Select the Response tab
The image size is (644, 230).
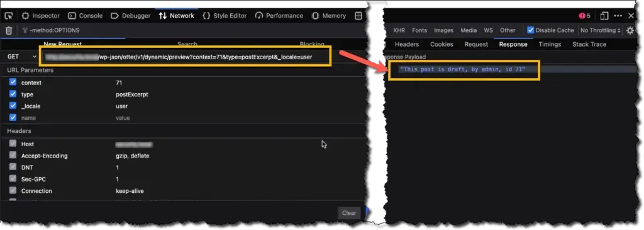tap(513, 44)
